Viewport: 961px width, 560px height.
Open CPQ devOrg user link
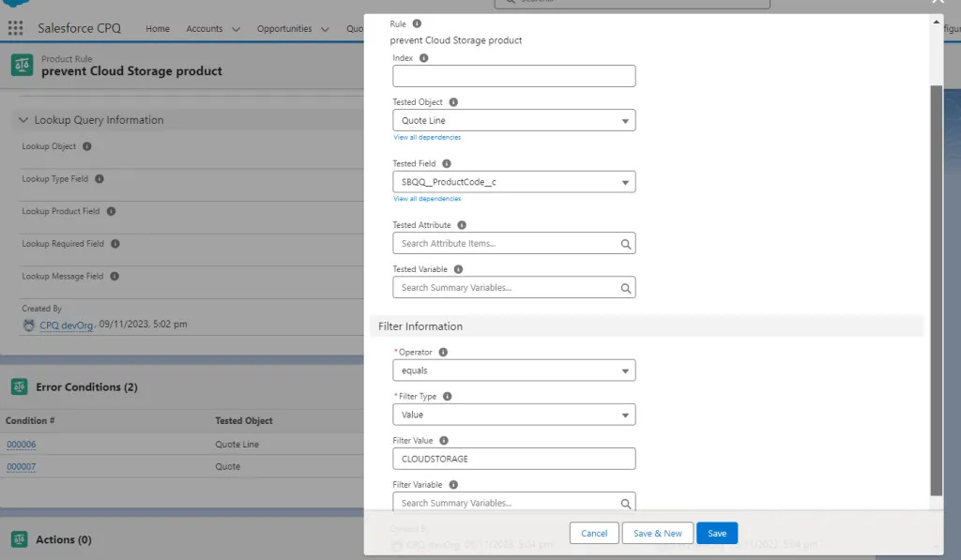67,325
